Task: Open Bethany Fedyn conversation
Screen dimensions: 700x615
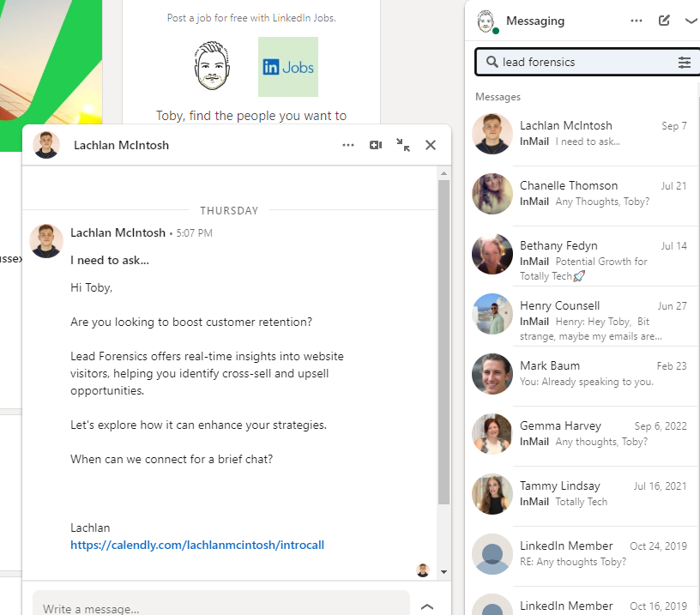Action: click(583, 255)
